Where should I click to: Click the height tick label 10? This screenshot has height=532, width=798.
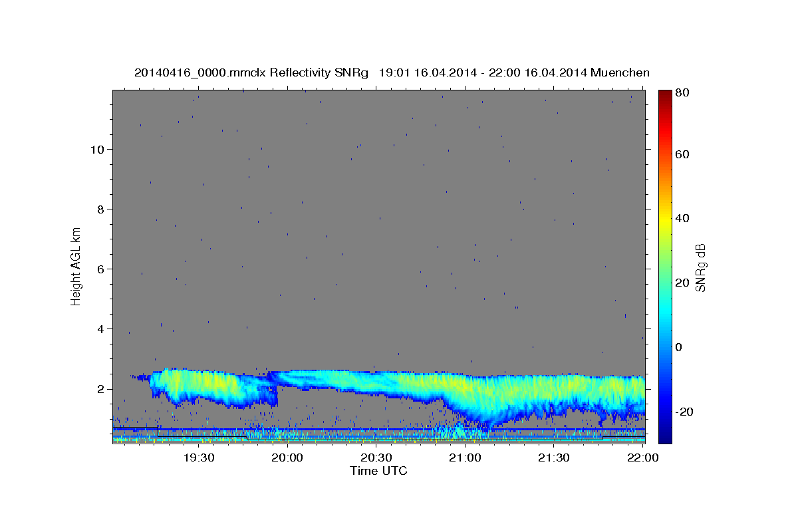(98, 149)
